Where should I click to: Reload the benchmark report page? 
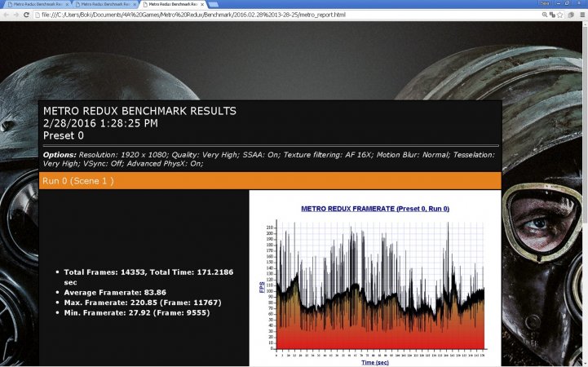click(x=26, y=15)
